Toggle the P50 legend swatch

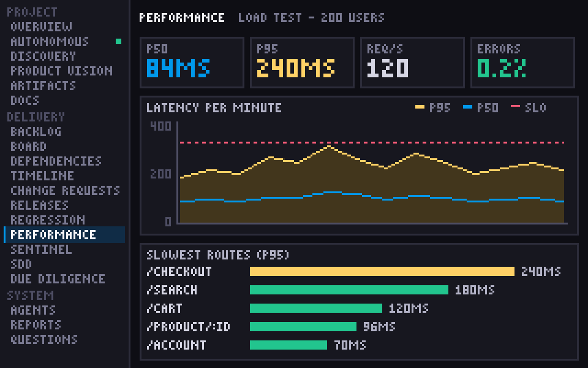[x=467, y=107]
